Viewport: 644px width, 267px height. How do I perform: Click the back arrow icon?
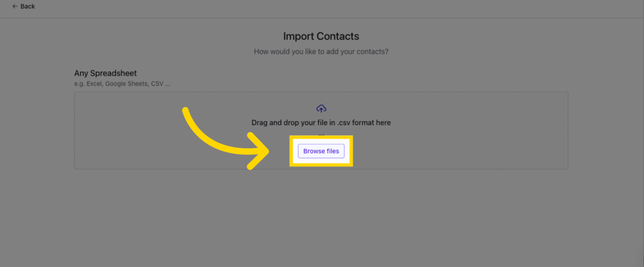[x=15, y=7]
